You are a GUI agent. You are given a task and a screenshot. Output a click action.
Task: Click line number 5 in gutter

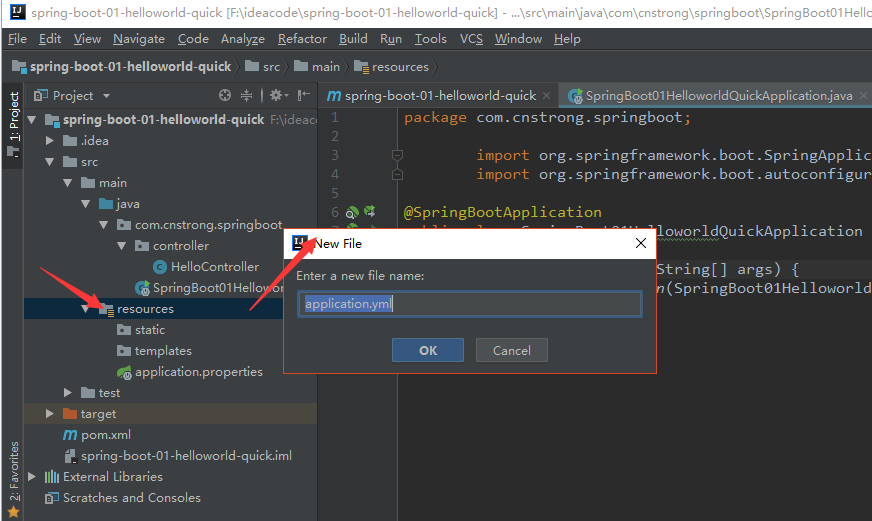[335, 193]
